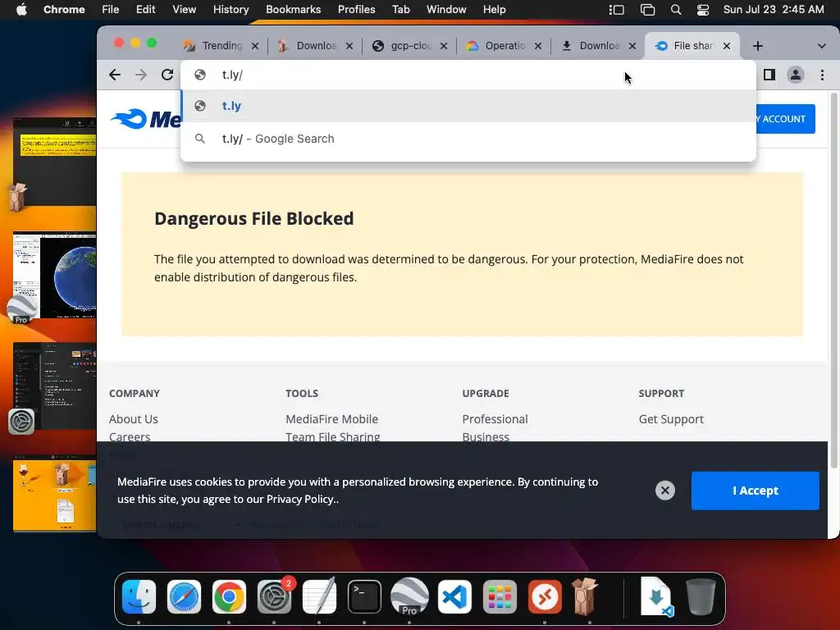Open the Apple menu
Screen dimensions: 840x630
21,10
